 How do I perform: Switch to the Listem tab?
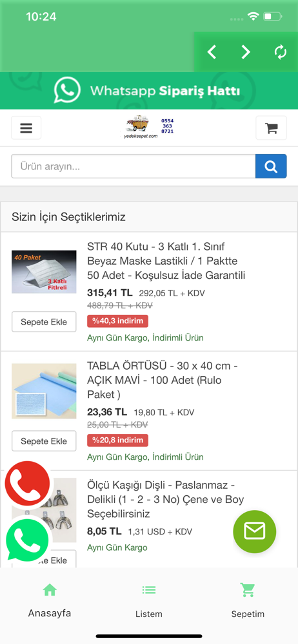149,600
